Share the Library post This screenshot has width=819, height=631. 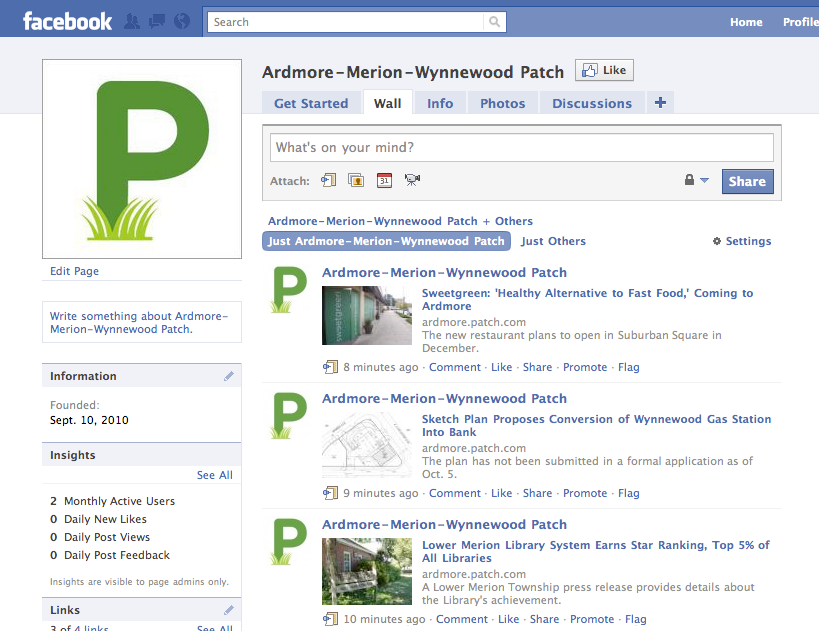[x=544, y=619]
